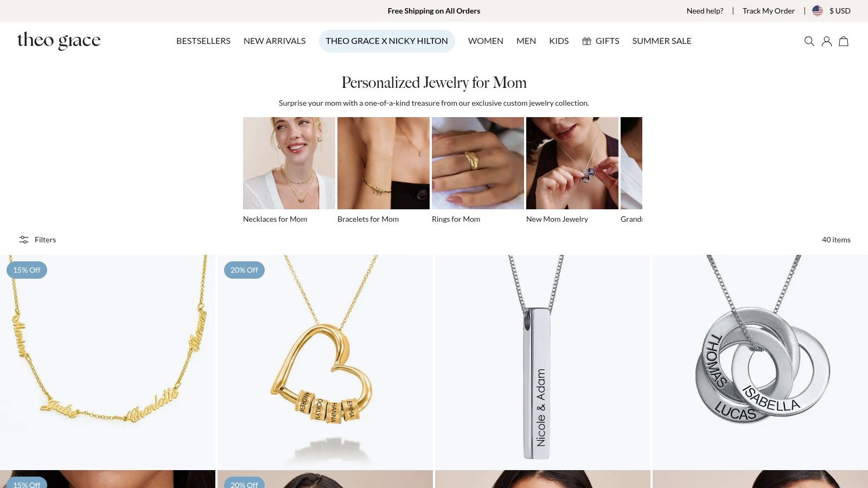Viewport: 868px width, 488px height.
Task: Open the search magnifier icon
Action: click(x=809, y=41)
